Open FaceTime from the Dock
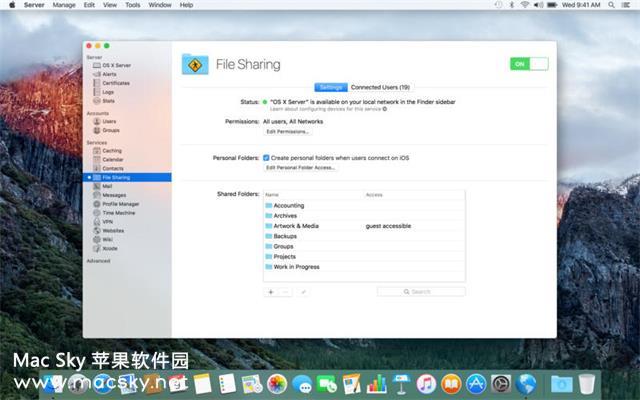The height and width of the screenshot is (400, 640). 327,384
